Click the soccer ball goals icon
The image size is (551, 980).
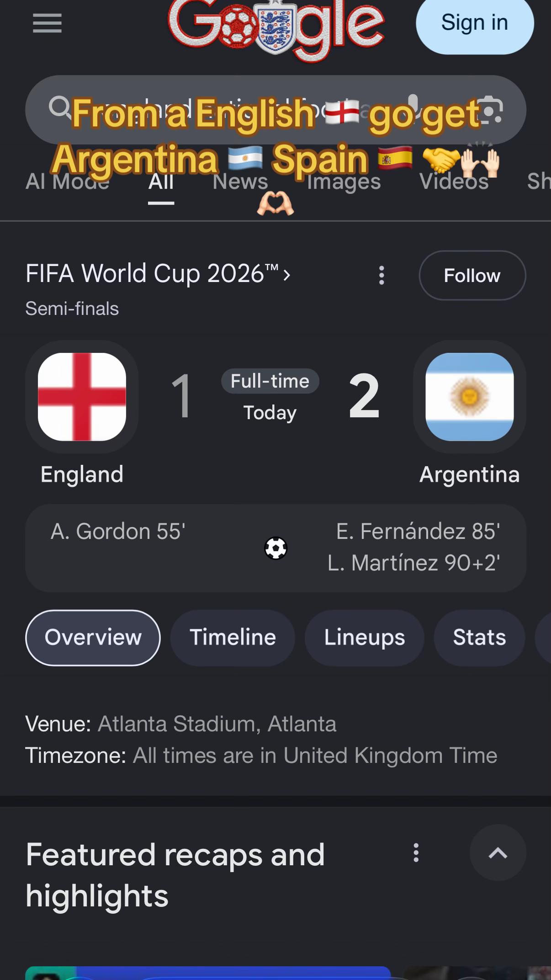[x=275, y=548]
